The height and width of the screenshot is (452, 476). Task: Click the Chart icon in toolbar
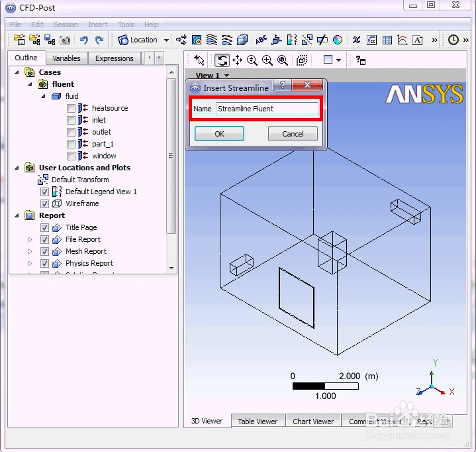(x=403, y=40)
